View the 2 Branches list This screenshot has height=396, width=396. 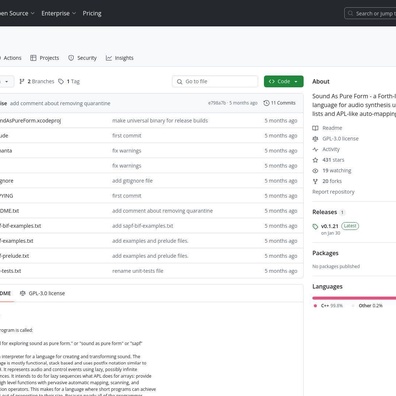click(x=37, y=81)
